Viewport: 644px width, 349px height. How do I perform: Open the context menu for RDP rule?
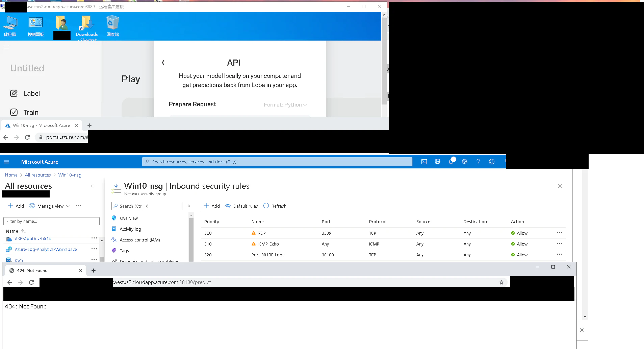[x=560, y=233]
